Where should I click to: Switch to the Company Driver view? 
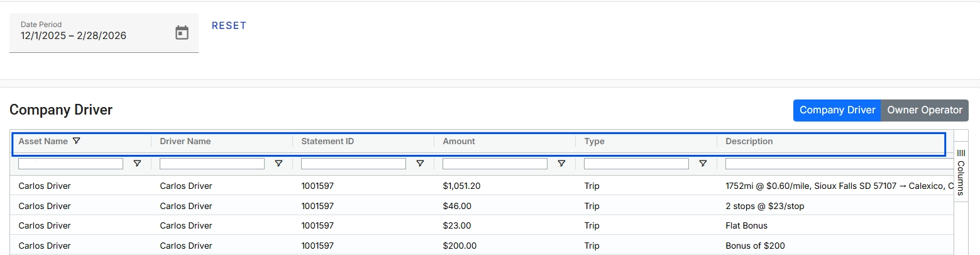point(837,110)
